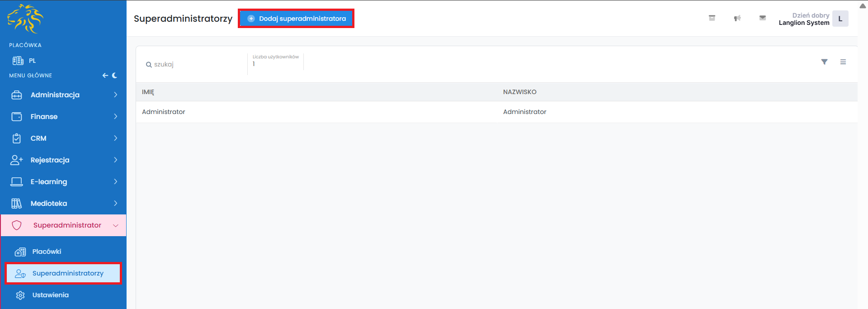Viewport: 868px width, 309px height.
Task: Open announcements megaphone icon
Action: click(x=737, y=18)
